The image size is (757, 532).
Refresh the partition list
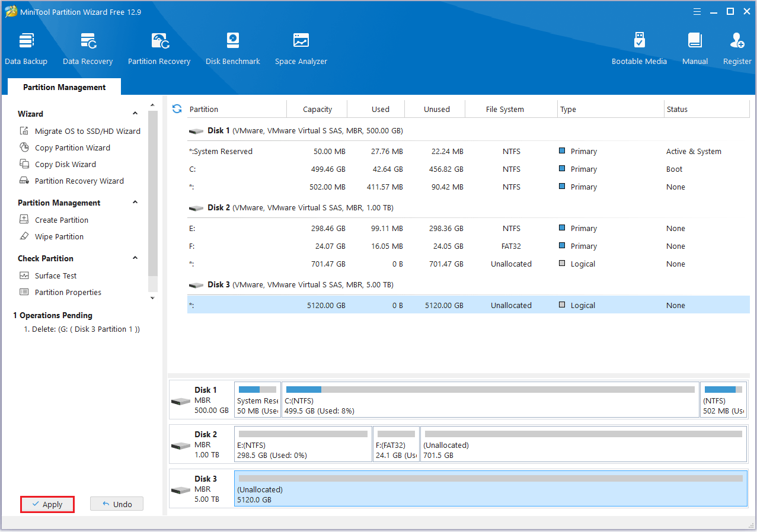pos(177,109)
